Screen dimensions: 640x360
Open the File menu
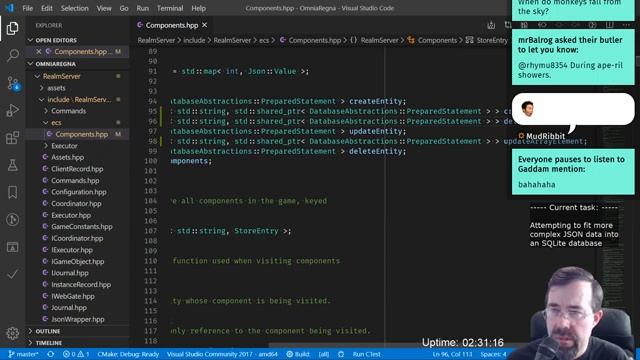tap(27, 8)
